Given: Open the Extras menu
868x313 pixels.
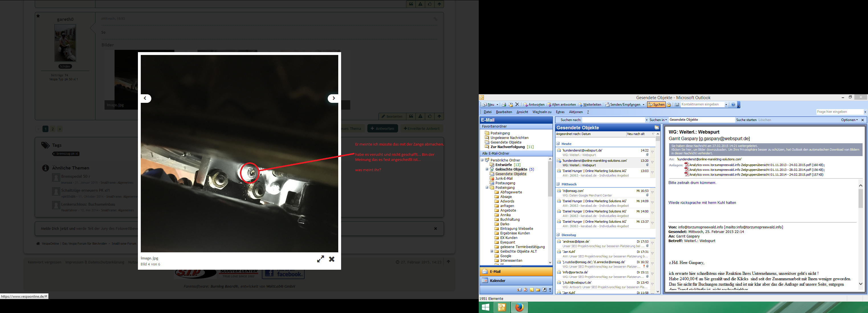Looking at the screenshot, I should click(x=560, y=112).
